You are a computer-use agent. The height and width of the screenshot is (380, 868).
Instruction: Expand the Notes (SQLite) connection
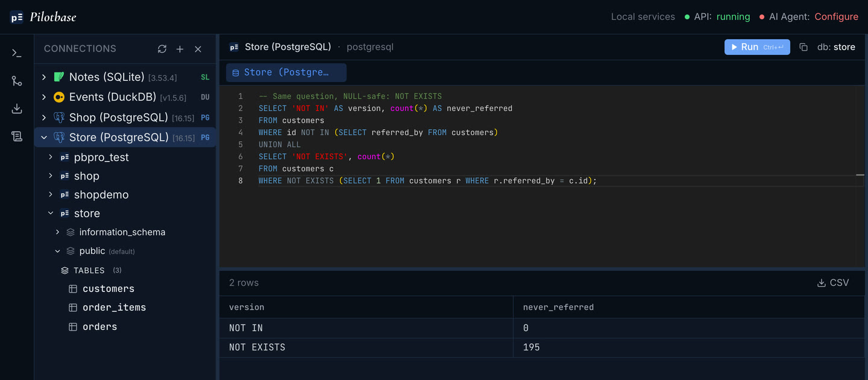(x=44, y=77)
